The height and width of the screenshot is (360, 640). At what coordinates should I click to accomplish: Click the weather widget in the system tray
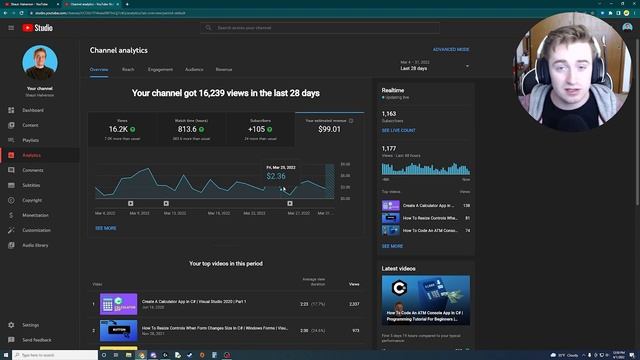tap(564, 355)
